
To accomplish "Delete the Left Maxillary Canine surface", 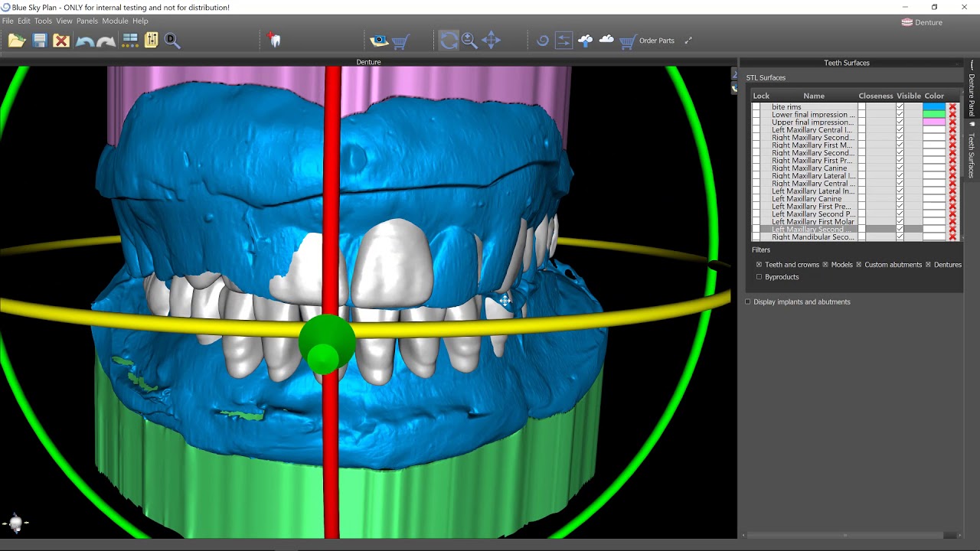I will click(x=952, y=199).
